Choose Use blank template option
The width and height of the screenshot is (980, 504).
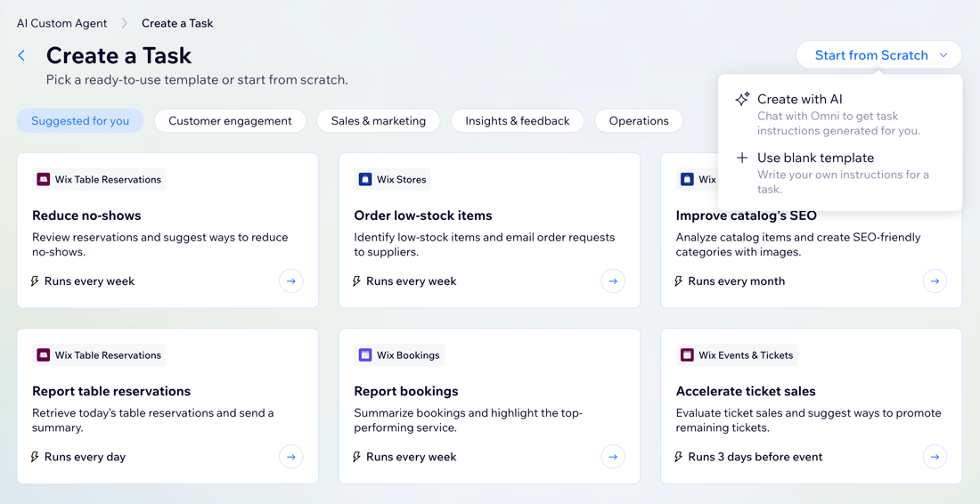(x=814, y=159)
